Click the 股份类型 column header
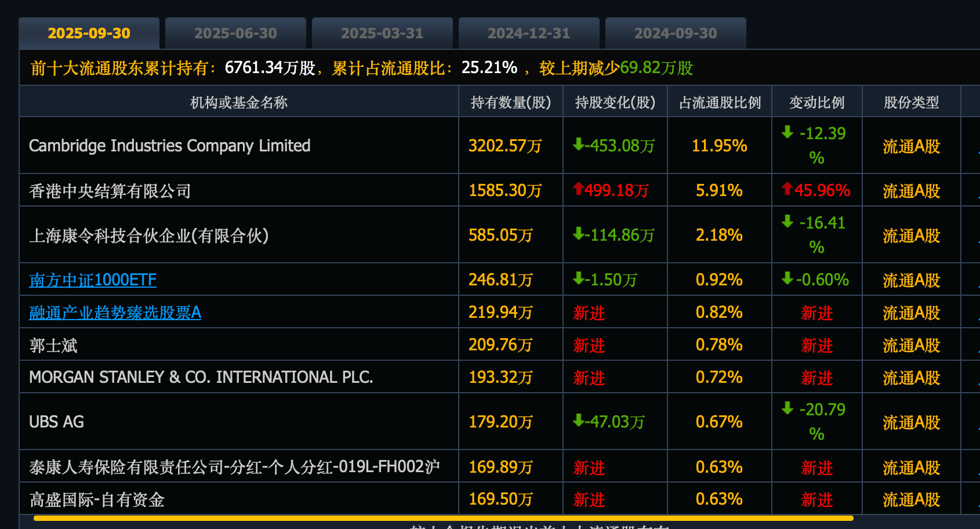Viewport: 980px width, 529px height. pyautogui.click(x=912, y=103)
